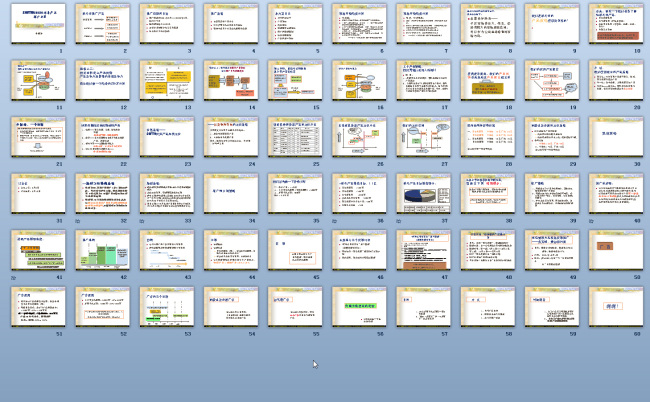Select slide 42 thumbnail with green columns

[102, 250]
